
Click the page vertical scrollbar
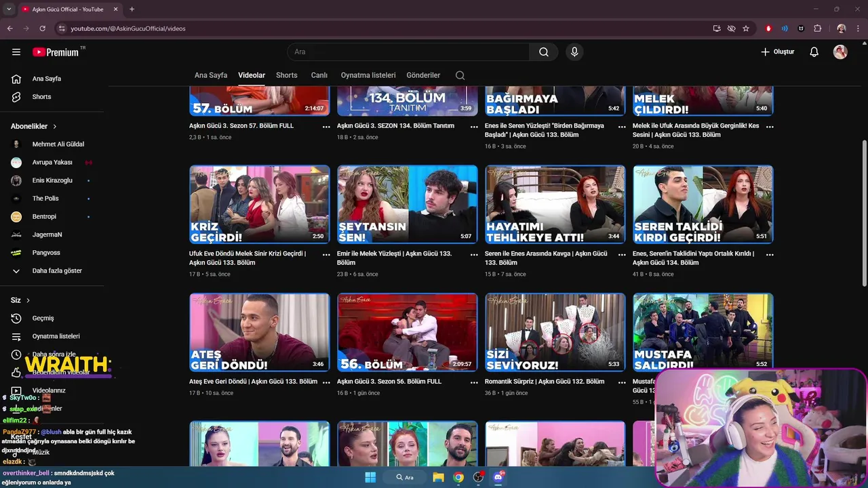[x=864, y=213]
